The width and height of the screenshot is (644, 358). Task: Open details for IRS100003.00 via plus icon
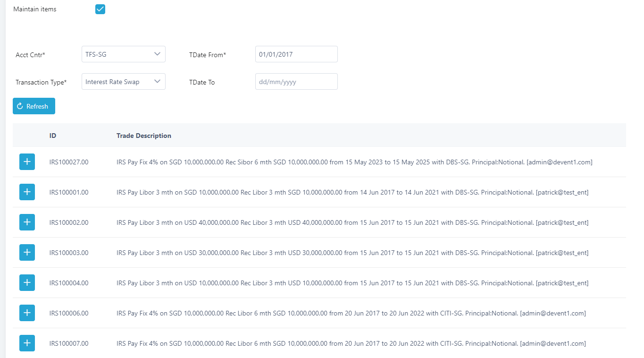27,253
